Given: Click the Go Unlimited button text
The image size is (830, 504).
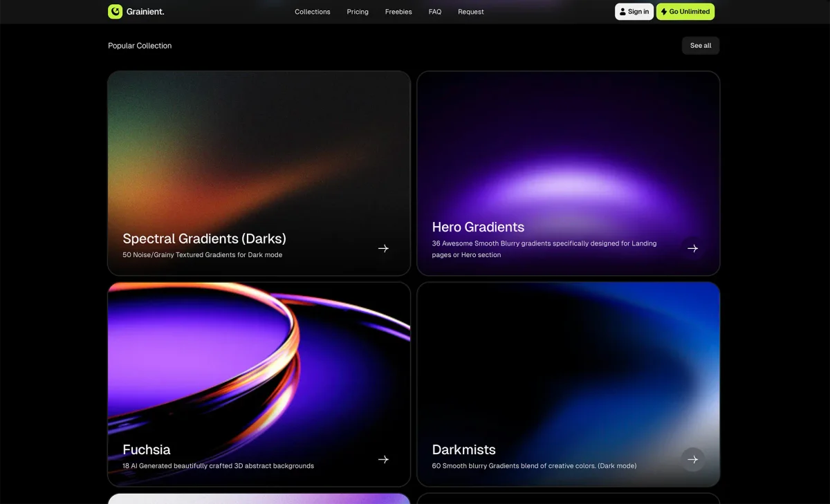Looking at the screenshot, I should (689, 12).
